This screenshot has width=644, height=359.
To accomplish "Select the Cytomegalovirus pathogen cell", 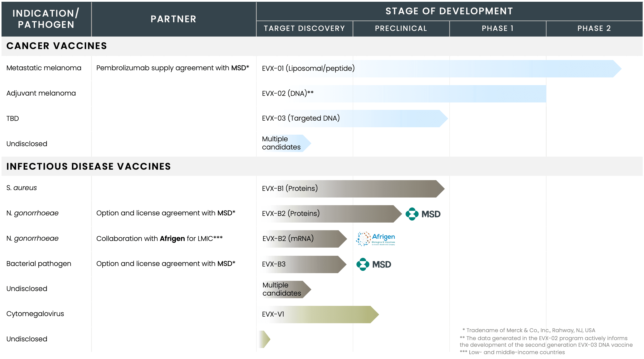I will (x=35, y=314).
